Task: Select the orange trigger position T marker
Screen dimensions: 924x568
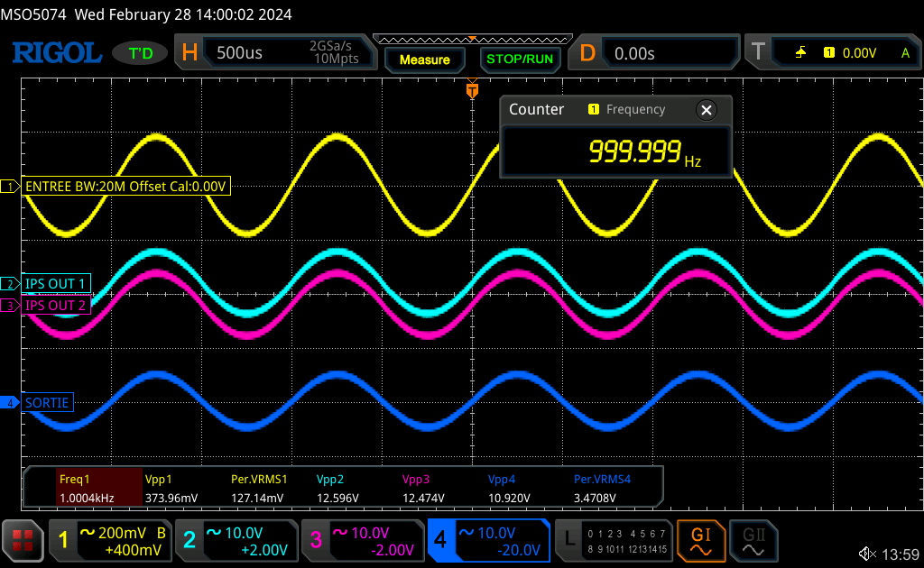Action: [472, 90]
